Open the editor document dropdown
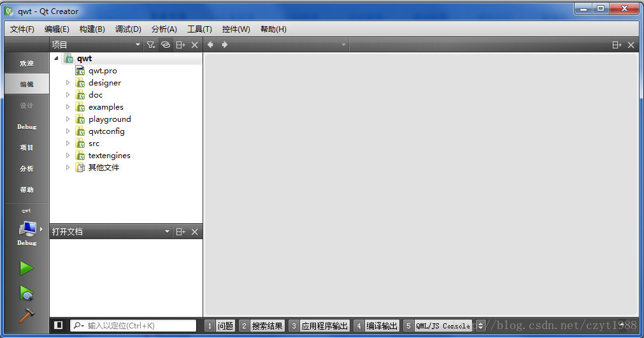The width and height of the screenshot is (644, 338). pos(343,45)
